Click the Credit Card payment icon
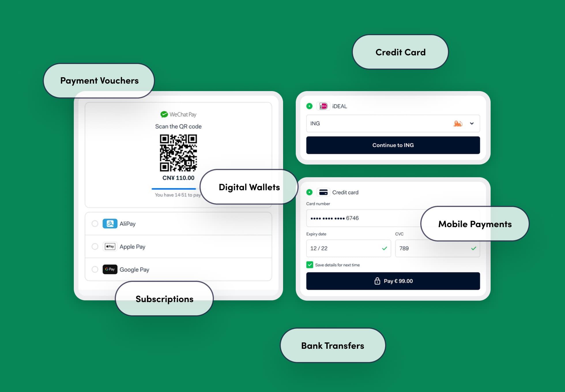This screenshot has height=392, width=565. tap(323, 192)
